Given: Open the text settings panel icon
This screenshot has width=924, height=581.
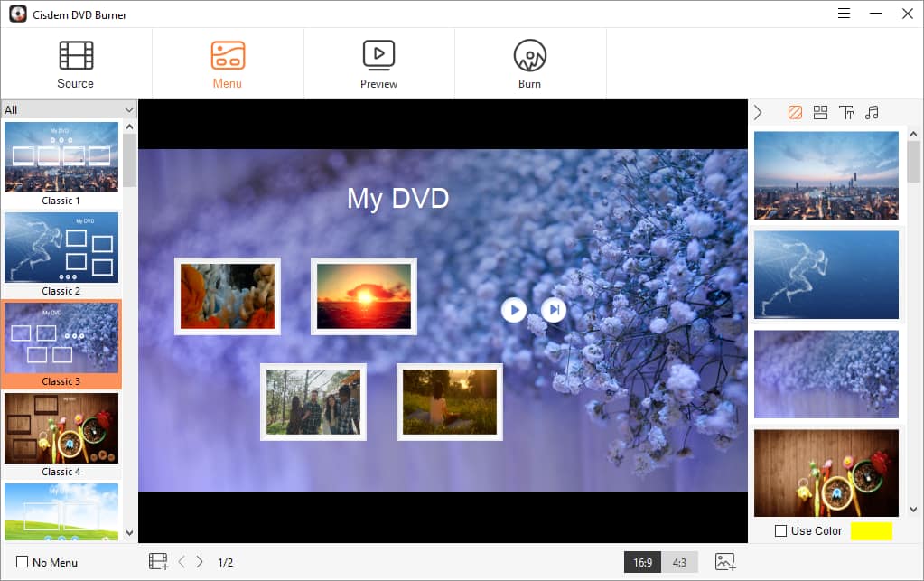Looking at the screenshot, I should click(846, 112).
